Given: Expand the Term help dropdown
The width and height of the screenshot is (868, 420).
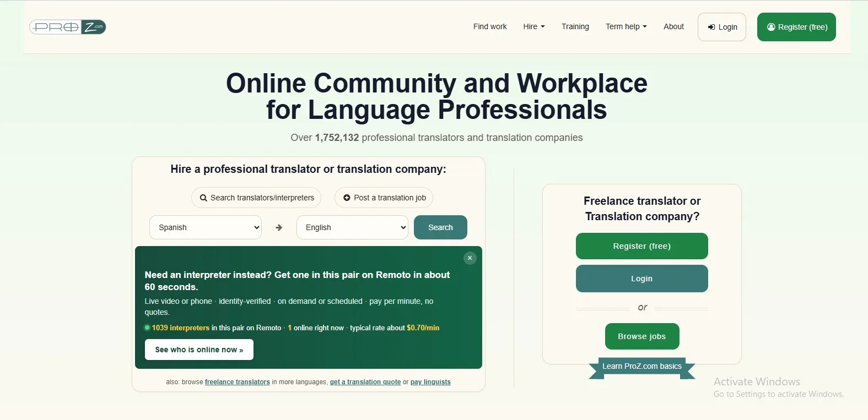Looking at the screenshot, I should [626, 26].
